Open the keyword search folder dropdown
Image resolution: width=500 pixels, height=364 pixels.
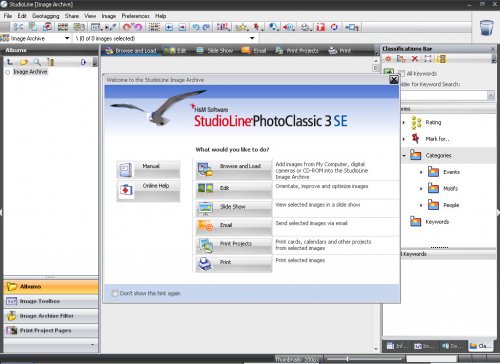[x=490, y=96]
